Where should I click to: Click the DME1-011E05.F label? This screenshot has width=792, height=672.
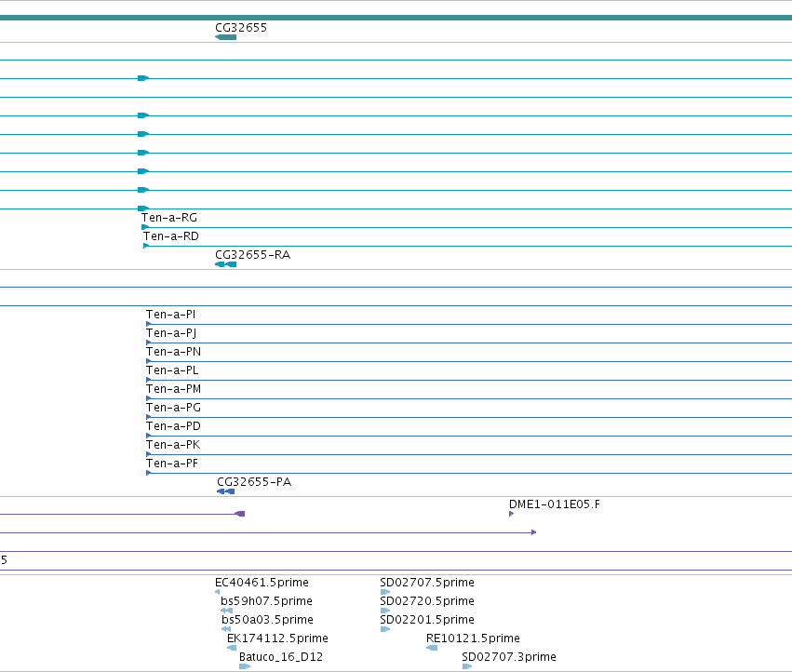pyautogui.click(x=555, y=504)
